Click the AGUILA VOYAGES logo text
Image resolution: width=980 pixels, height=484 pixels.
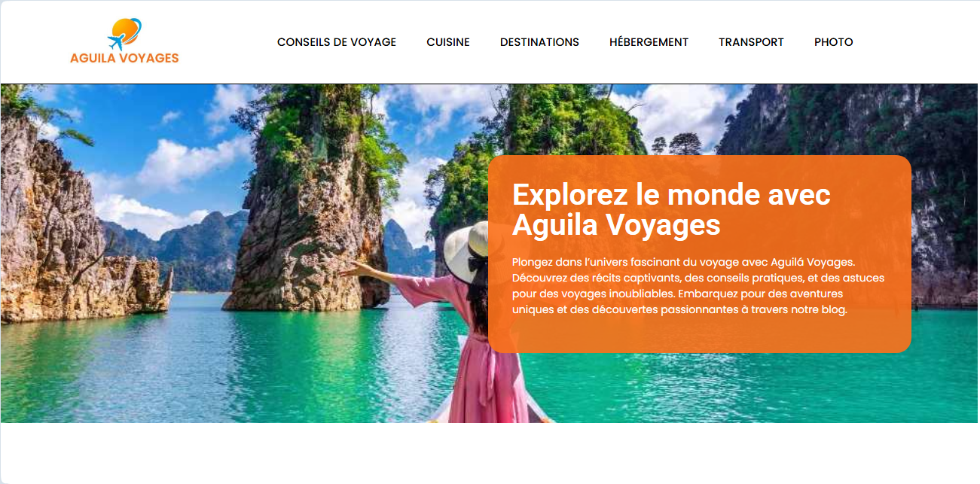click(124, 58)
